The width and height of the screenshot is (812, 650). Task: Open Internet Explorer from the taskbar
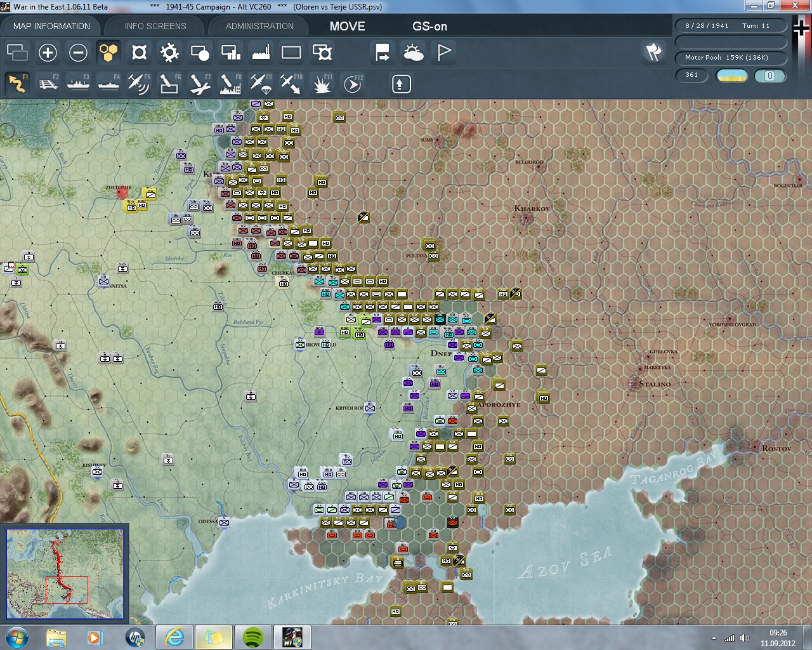click(174, 637)
